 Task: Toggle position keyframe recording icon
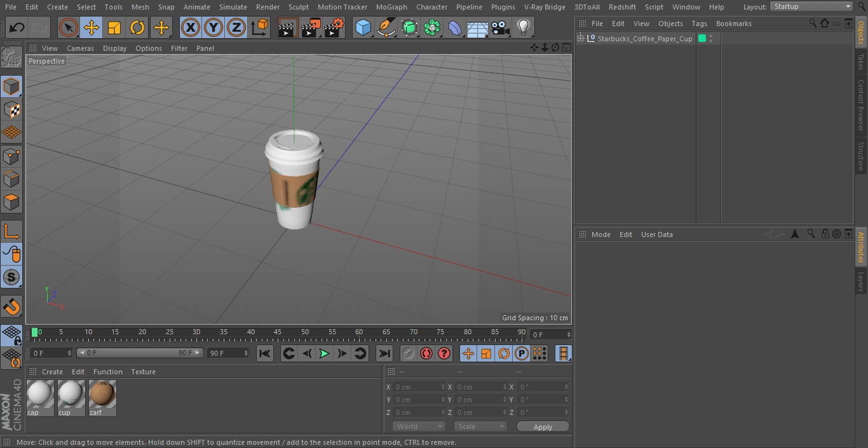pos(468,353)
